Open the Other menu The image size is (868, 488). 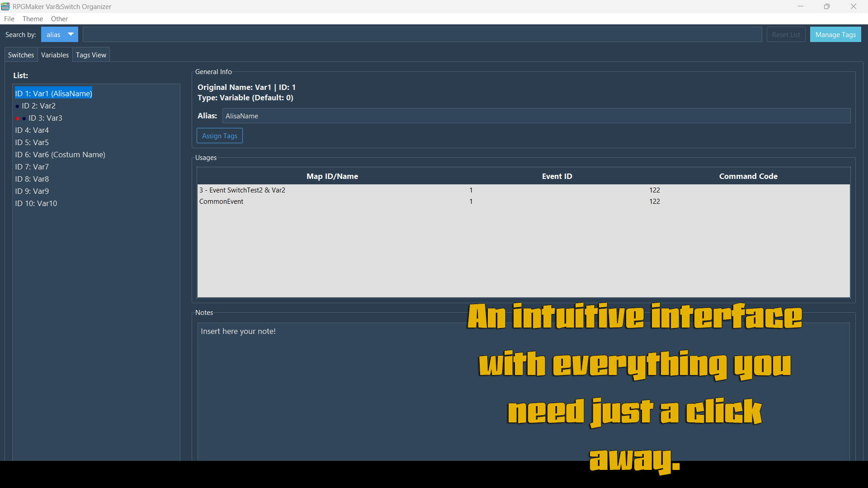pos(59,19)
